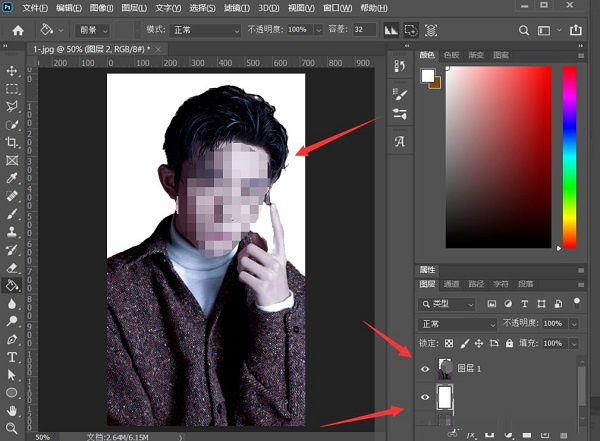Toggle lock position icon

[479, 343]
